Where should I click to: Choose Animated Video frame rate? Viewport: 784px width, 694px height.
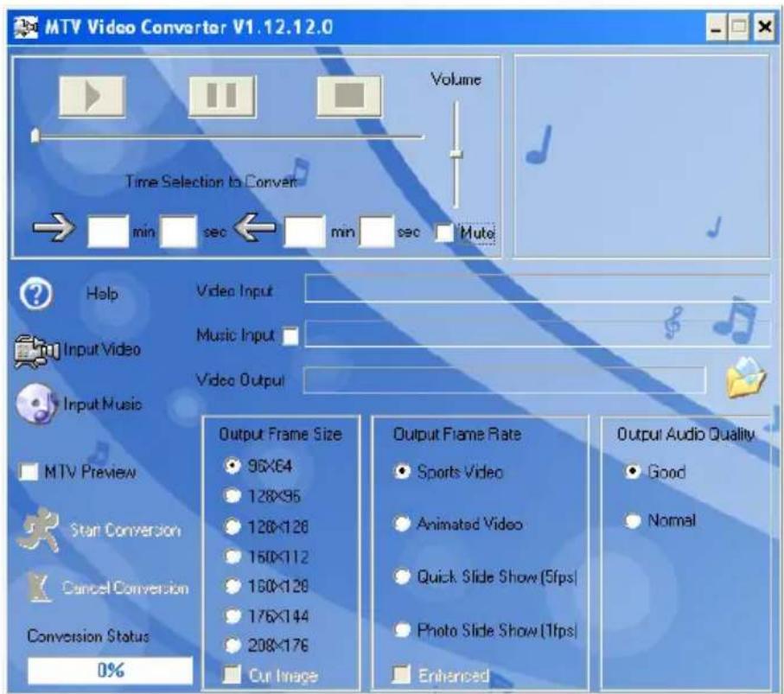coord(402,524)
